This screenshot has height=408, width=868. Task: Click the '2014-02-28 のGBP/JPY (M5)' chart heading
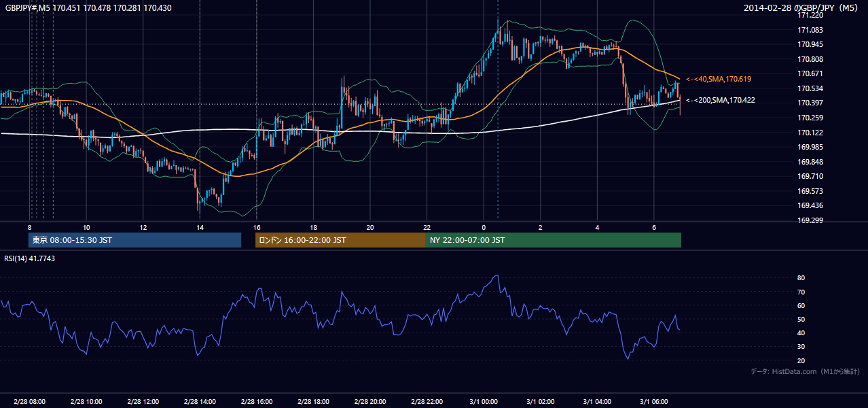801,7
